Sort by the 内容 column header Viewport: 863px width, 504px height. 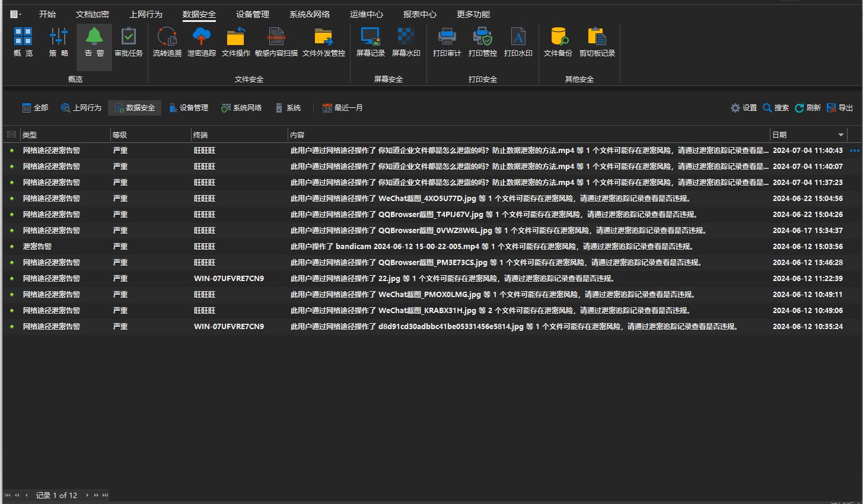[x=529, y=135]
